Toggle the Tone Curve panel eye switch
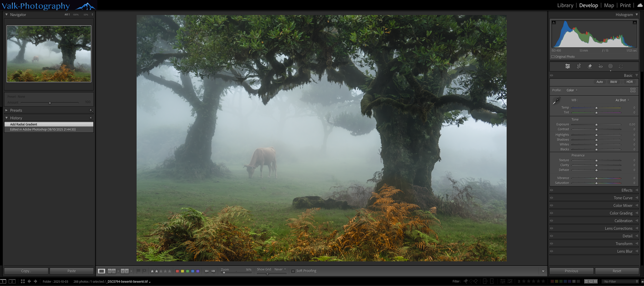The height and width of the screenshot is (286, 644). coord(552,198)
